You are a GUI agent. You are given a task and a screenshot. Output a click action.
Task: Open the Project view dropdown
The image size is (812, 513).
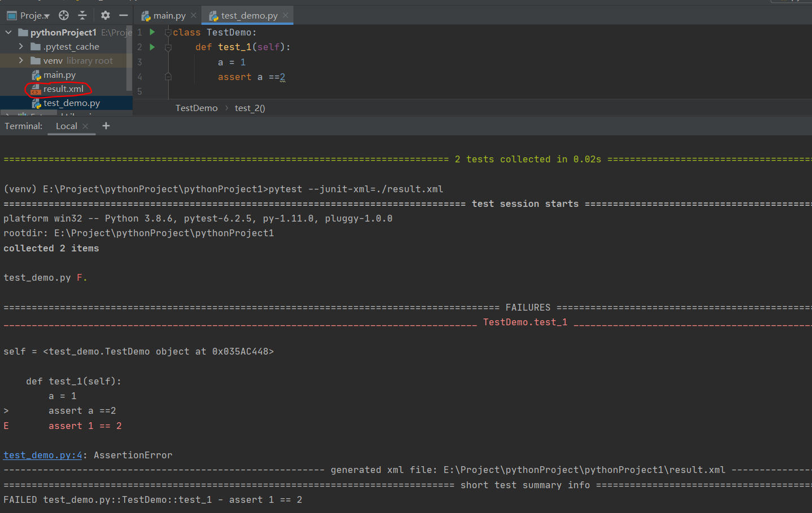[34, 15]
